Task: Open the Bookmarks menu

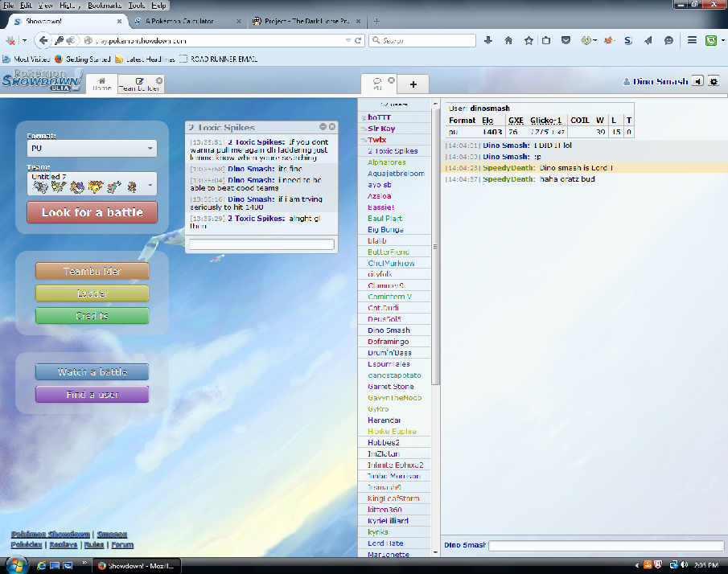Action: point(105,6)
